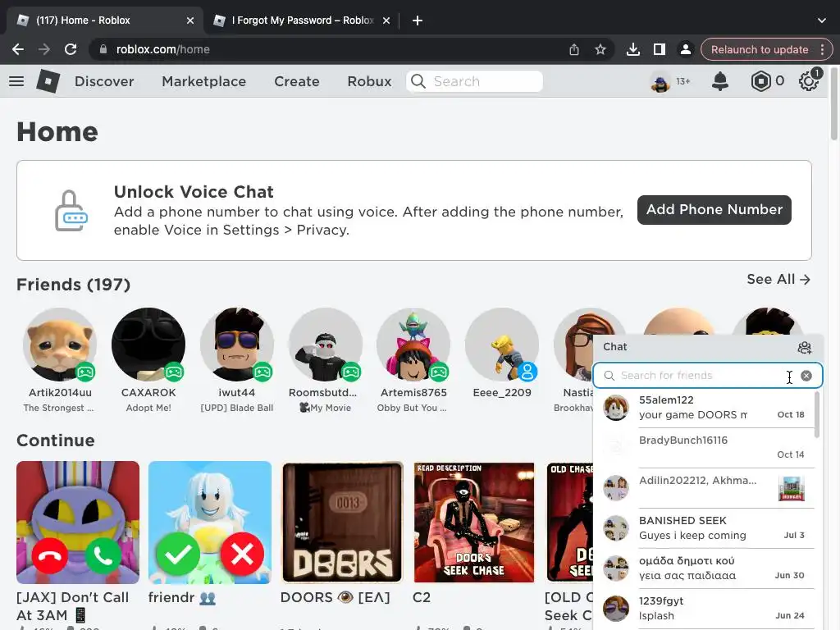Click the site lock info icon
Viewport: 840px width, 630px height.
pos(103,50)
